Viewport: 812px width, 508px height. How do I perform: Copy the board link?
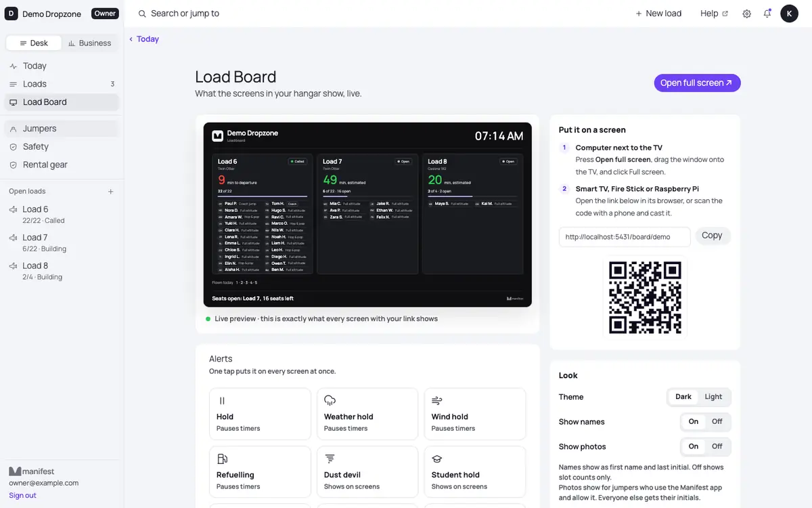coord(712,236)
